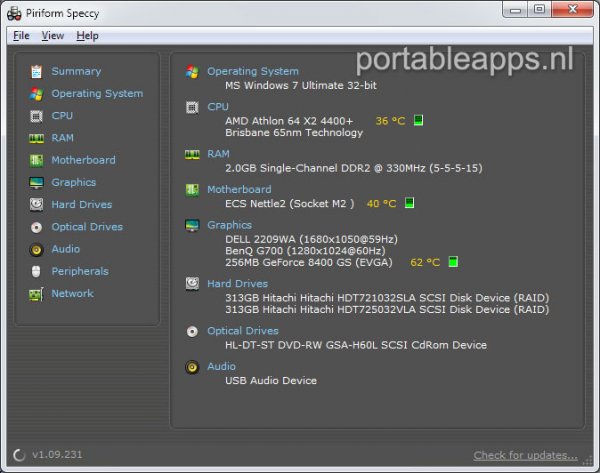Click the green CPU temperature indicator
600x473 pixels.
coord(419,120)
